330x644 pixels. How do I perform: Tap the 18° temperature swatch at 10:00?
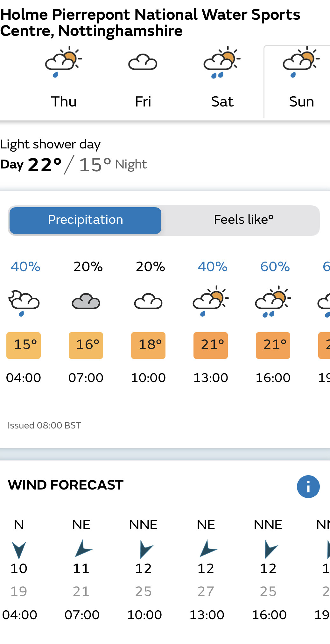tap(148, 345)
